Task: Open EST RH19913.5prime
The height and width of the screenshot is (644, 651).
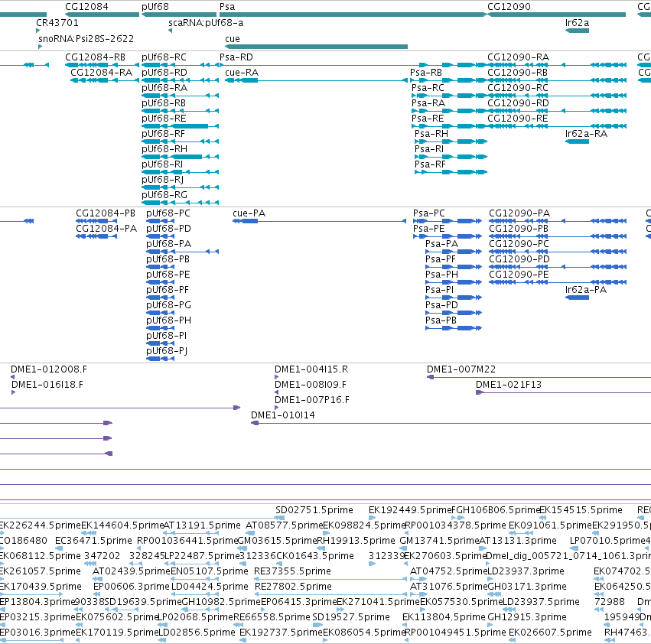Action: coord(356,541)
